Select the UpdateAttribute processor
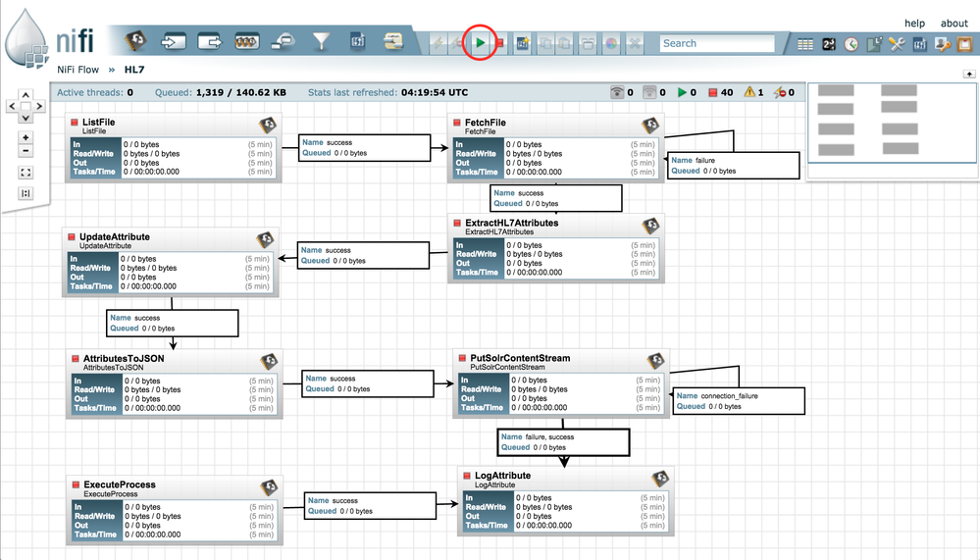 pyautogui.click(x=170, y=263)
